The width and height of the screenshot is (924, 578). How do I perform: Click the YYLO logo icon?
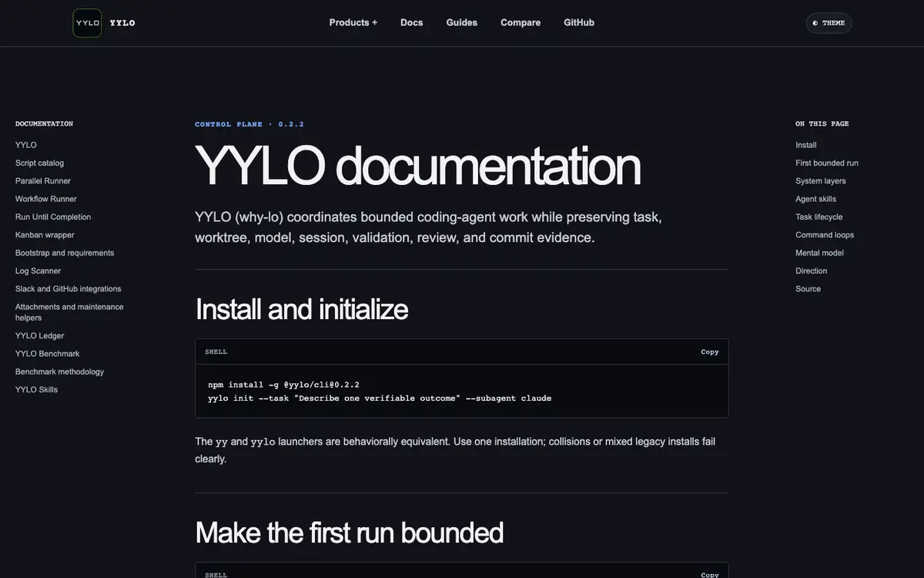(87, 23)
